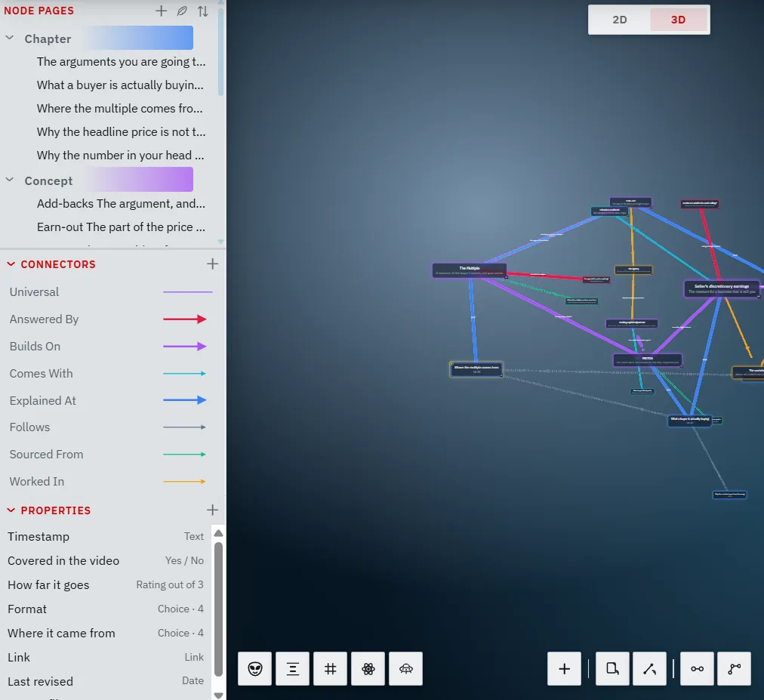
Task: Open 'Where the multiple comes fro...' page
Action: pyautogui.click(x=119, y=109)
